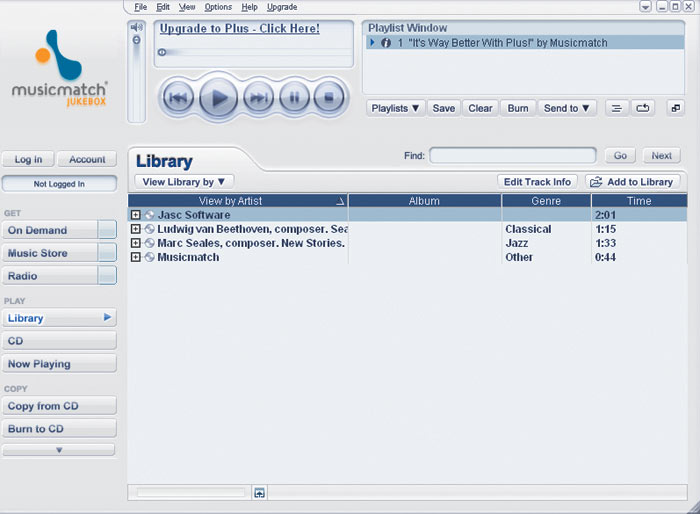This screenshot has width=700, height=514.
Task: Adjust the vertical volume slider knob
Action: pos(137,40)
